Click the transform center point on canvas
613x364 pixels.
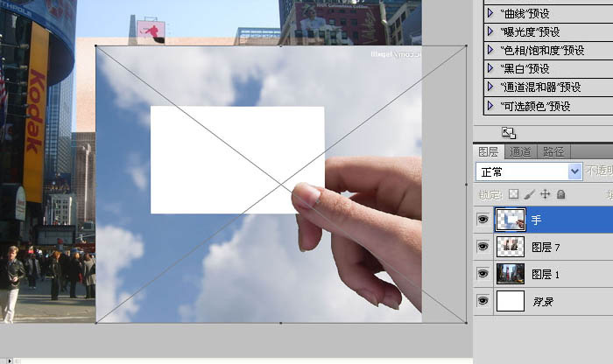tap(281, 185)
